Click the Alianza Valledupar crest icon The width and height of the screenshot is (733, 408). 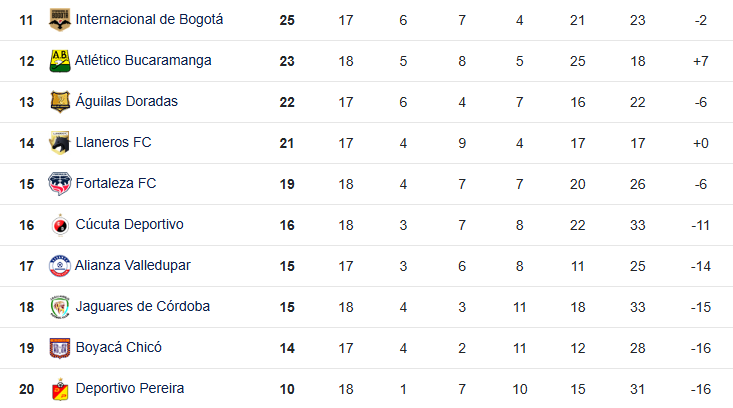coord(60,265)
